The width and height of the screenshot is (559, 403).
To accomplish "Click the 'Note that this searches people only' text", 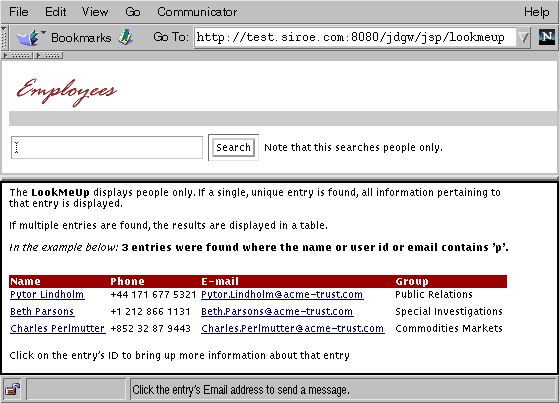I will (x=353, y=147).
